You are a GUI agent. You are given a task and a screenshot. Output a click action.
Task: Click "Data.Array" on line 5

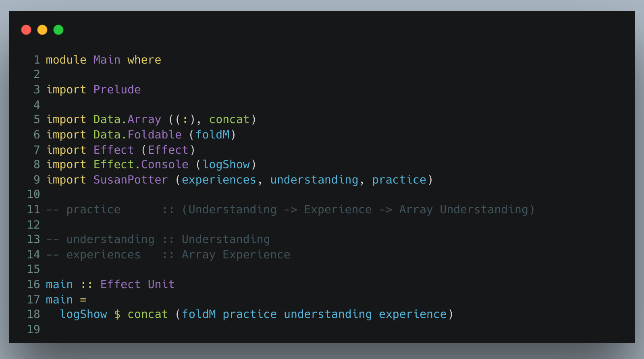[127, 119]
